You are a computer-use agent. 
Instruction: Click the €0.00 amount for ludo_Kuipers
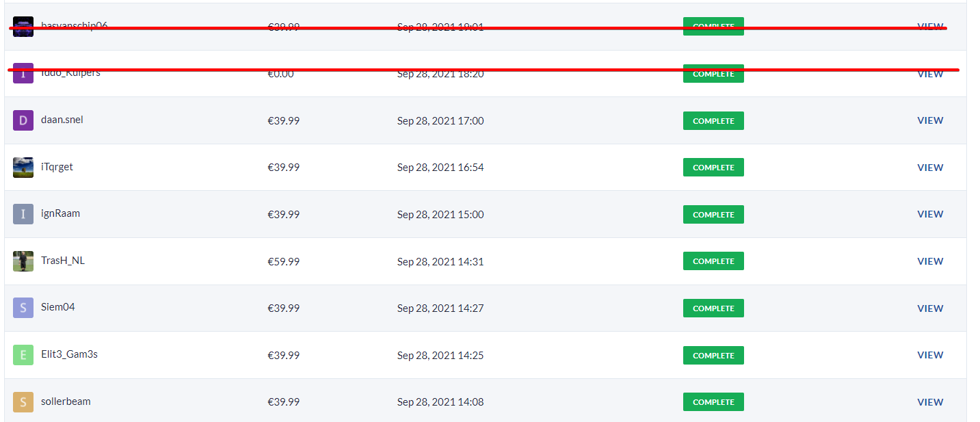pos(280,74)
